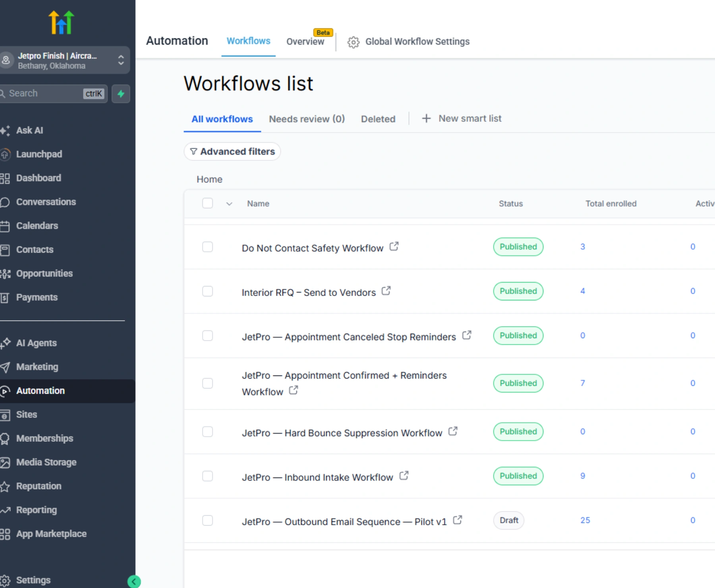Open App Marketplace from the sidebar

point(51,534)
